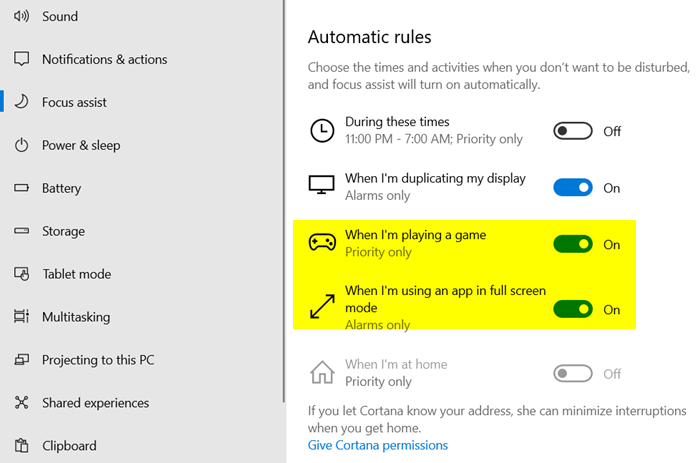Open the Give Cortana permissions link
This screenshot has width=700, height=463.
coord(378,445)
